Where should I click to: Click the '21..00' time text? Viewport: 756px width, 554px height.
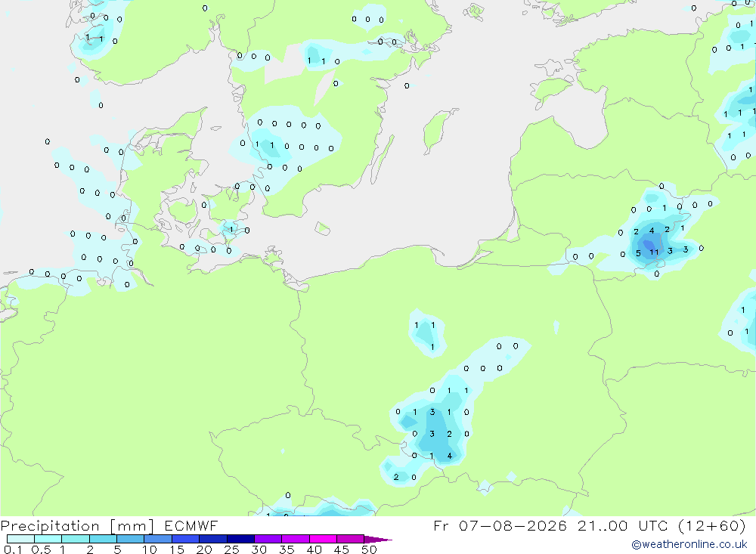click(x=603, y=525)
